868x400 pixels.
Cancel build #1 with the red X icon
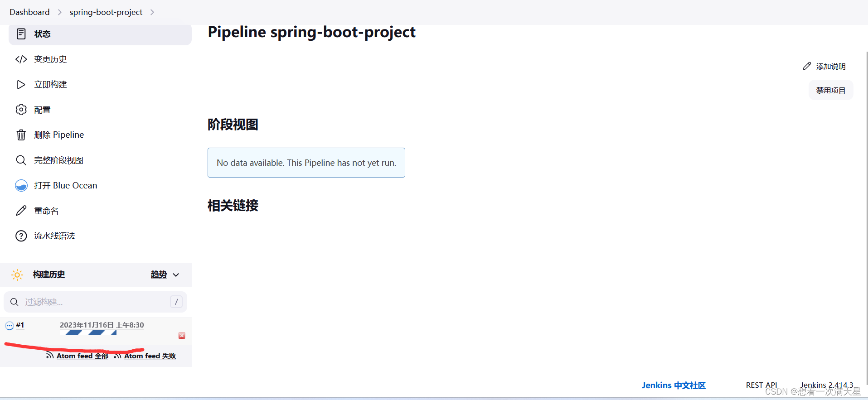182,336
